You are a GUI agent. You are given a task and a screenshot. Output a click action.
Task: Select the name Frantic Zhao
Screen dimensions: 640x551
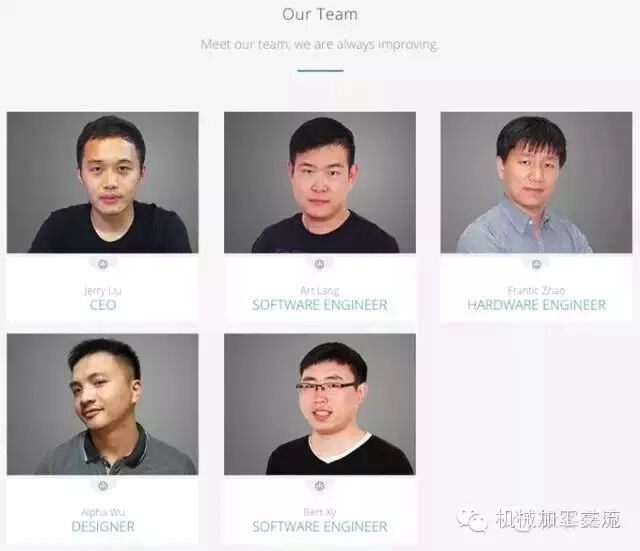tap(536, 291)
